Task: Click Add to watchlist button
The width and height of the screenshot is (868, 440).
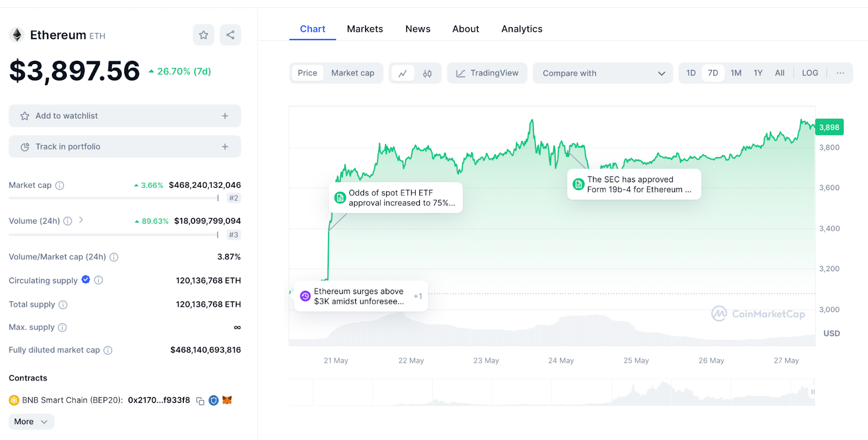Action: (x=125, y=116)
